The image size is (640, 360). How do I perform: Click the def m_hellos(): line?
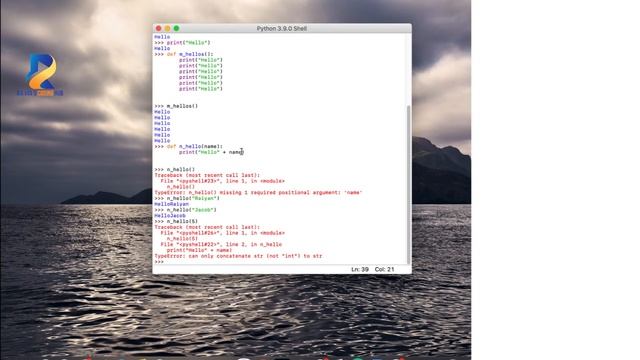184,54
